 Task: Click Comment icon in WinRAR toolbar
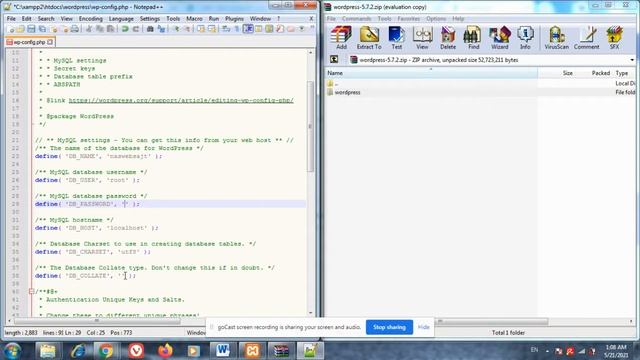coord(587,38)
